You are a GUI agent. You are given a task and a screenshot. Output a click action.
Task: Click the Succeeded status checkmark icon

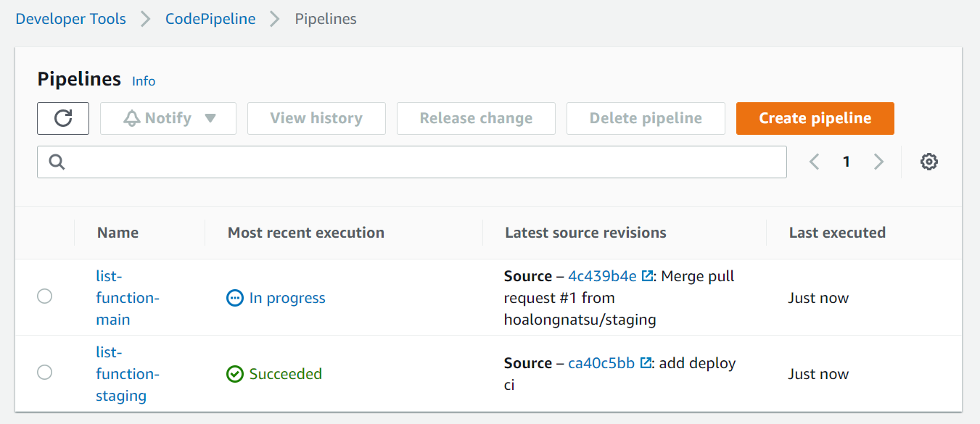pos(235,374)
